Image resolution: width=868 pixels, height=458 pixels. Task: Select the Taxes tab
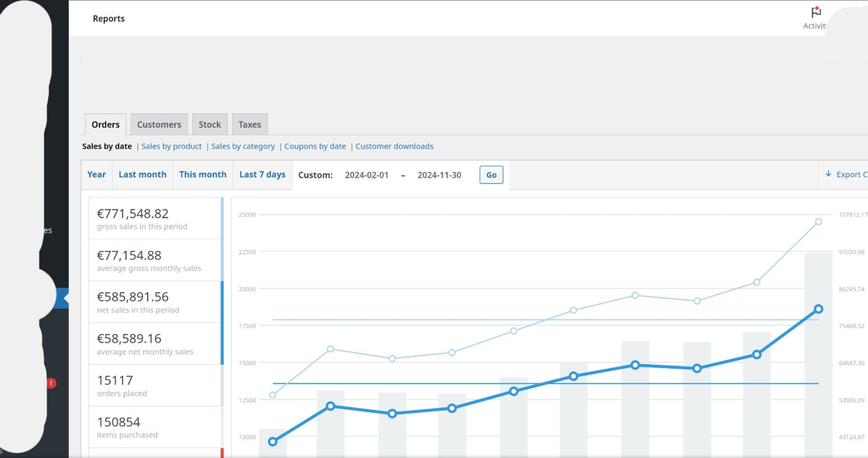(x=250, y=125)
